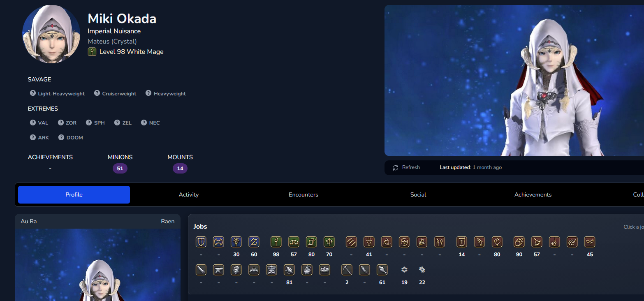Select the Red Mage job icon
644x301 pixels.
click(554, 242)
